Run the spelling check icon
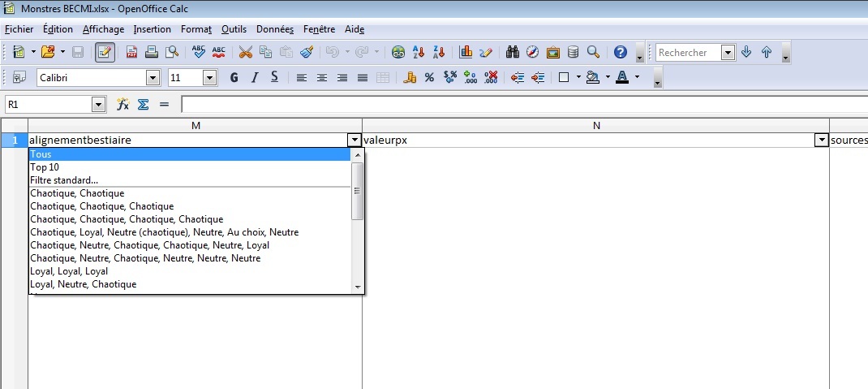The height and width of the screenshot is (389, 868). pyautogui.click(x=198, y=52)
